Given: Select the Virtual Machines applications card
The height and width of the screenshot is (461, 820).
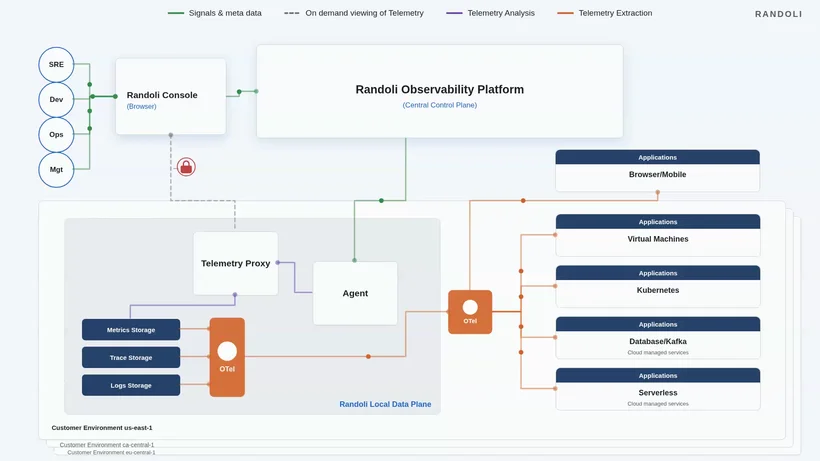Looking at the screenshot, I should point(657,235).
